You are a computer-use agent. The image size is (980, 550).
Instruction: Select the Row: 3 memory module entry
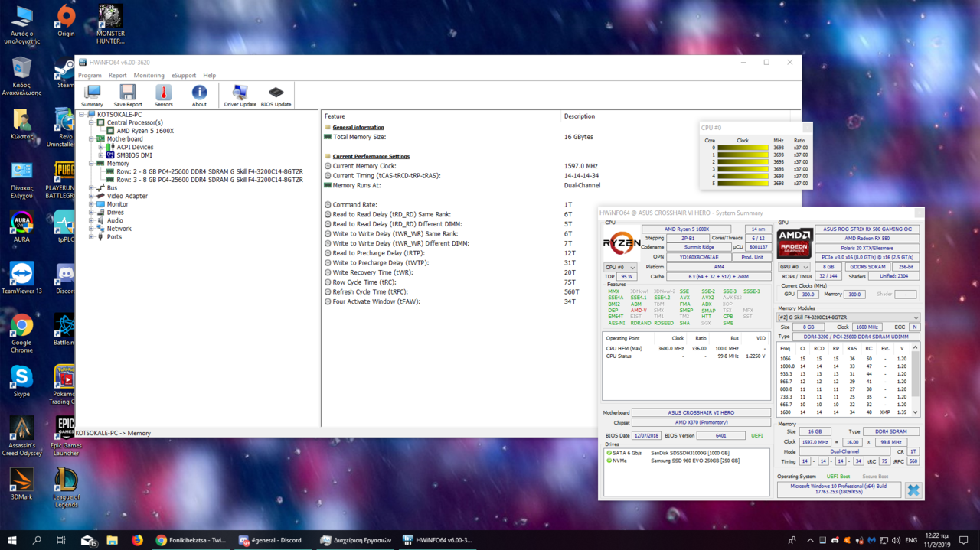(x=209, y=180)
